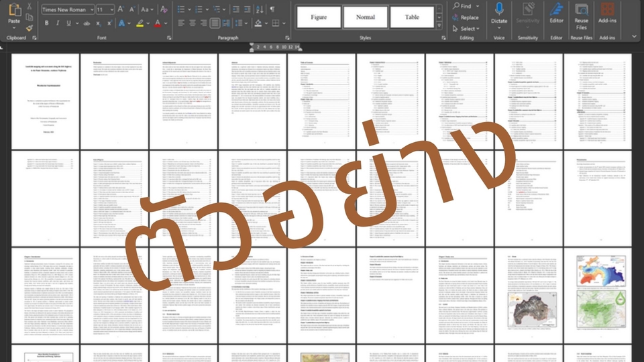Insert a bulleted list
644x362 pixels.
(x=180, y=9)
